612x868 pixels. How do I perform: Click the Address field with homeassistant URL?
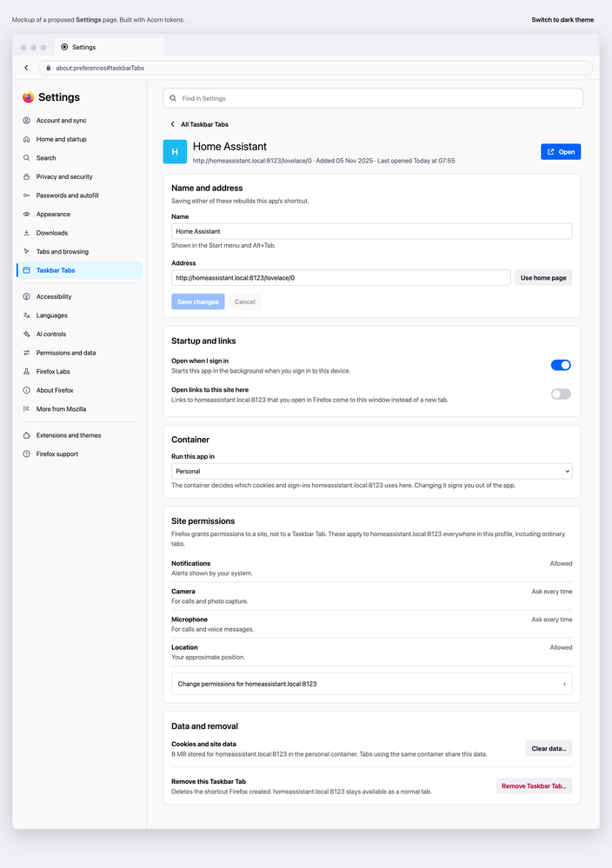[x=341, y=278]
